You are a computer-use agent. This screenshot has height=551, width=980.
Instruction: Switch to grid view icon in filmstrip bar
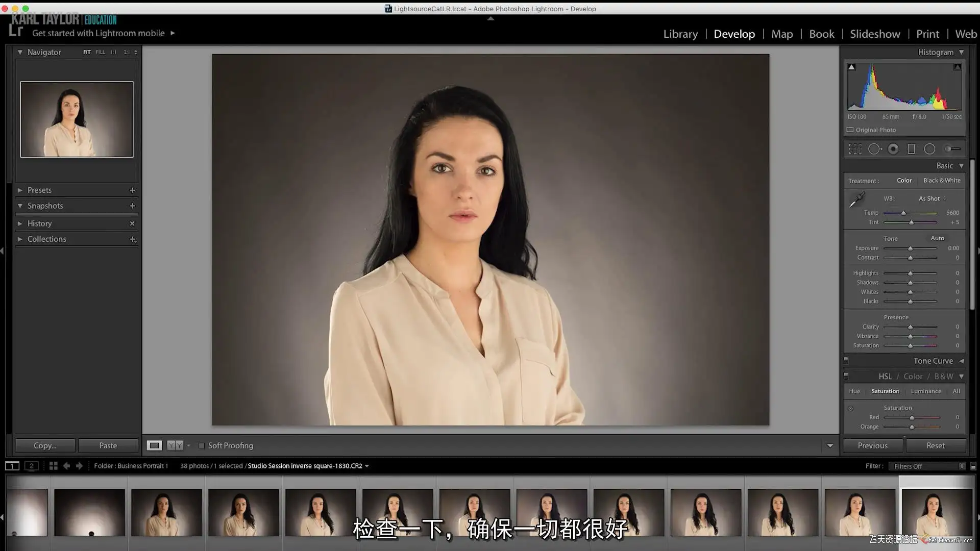coord(53,466)
